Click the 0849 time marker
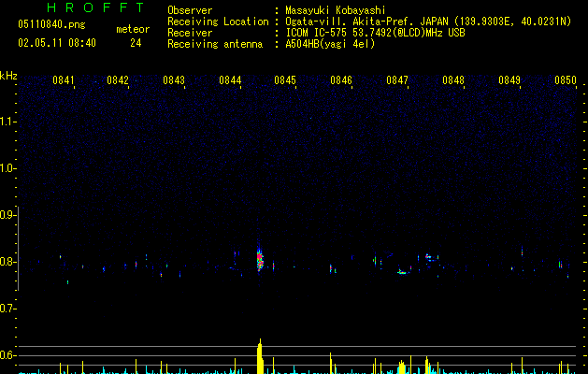 [509, 80]
